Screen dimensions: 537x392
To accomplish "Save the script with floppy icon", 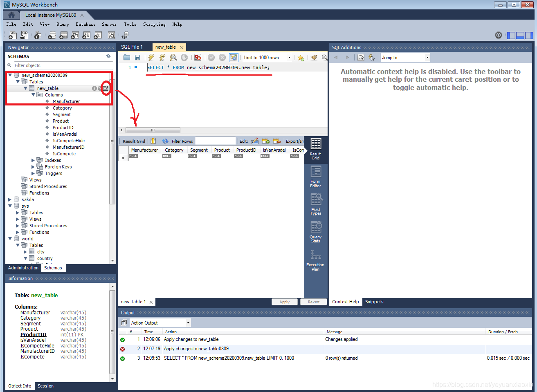I will coord(137,58).
